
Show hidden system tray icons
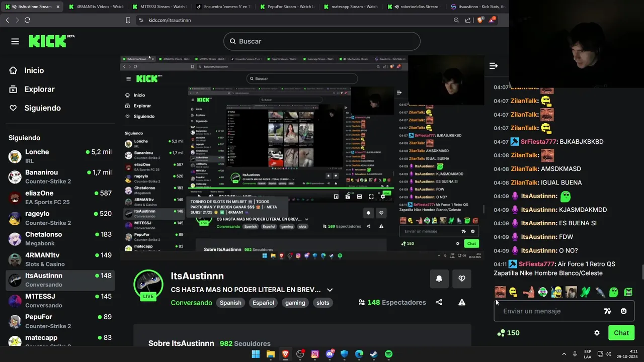point(563,354)
